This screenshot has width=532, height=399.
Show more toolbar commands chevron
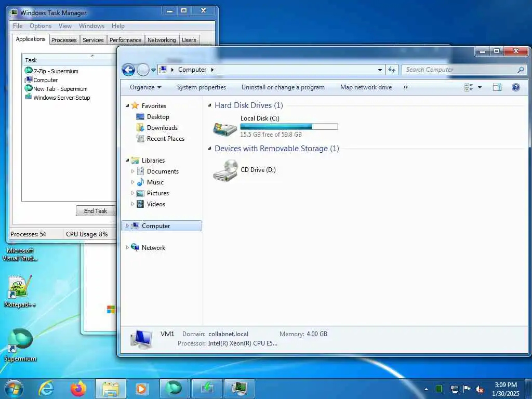tap(405, 87)
